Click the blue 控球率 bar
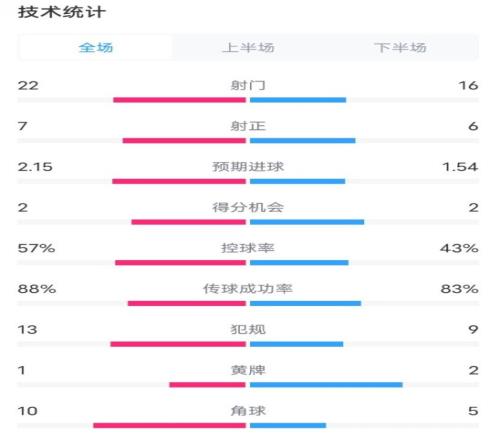The width and height of the screenshot is (500, 440). pyautogui.click(x=299, y=263)
